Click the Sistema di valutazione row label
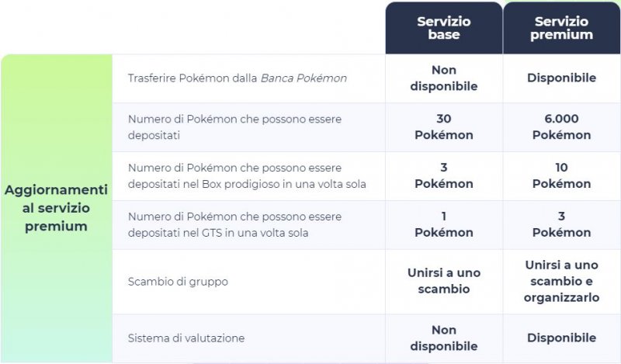This screenshot has height=364, width=621. 186,338
